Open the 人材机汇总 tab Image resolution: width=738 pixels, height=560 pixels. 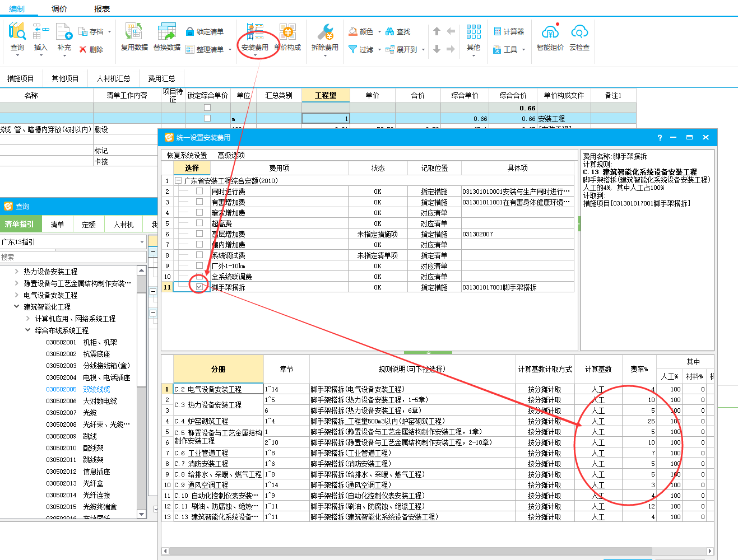coord(114,78)
